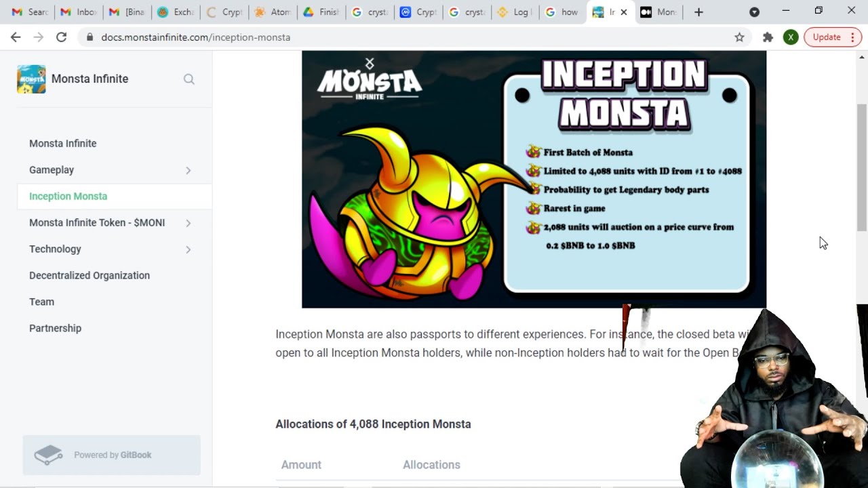Viewport: 868px width, 488px height.
Task: Click the Amount table column header
Action: pos(301,465)
